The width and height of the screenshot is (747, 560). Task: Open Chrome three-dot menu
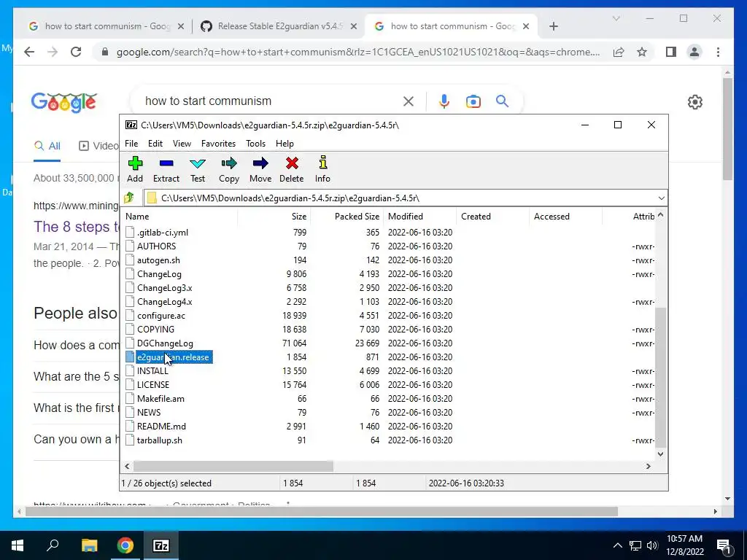click(x=718, y=52)
